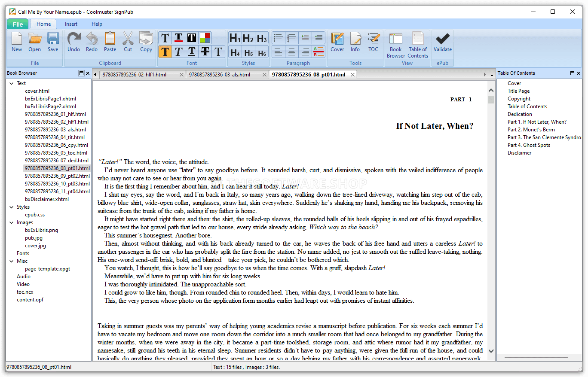Select the font color T with red underline
Screen dimensions: 588x377
pos(178,38)
